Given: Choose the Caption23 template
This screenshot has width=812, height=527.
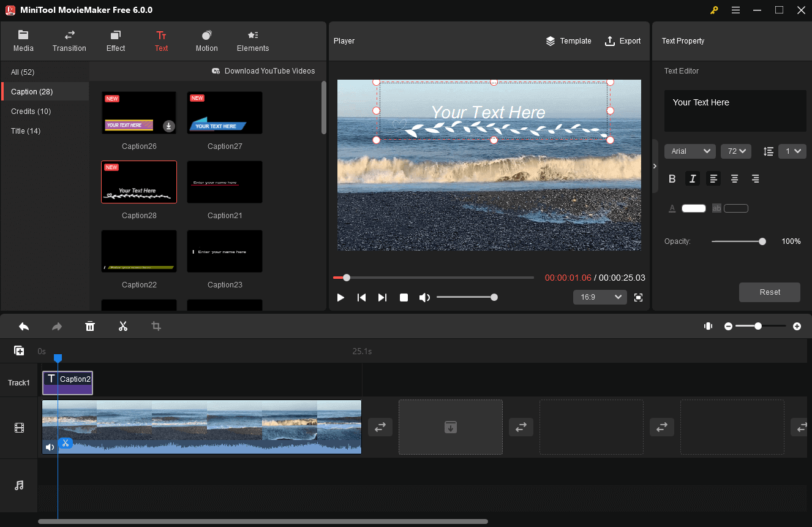Looking at the screenshot, I should pos(225,251).
